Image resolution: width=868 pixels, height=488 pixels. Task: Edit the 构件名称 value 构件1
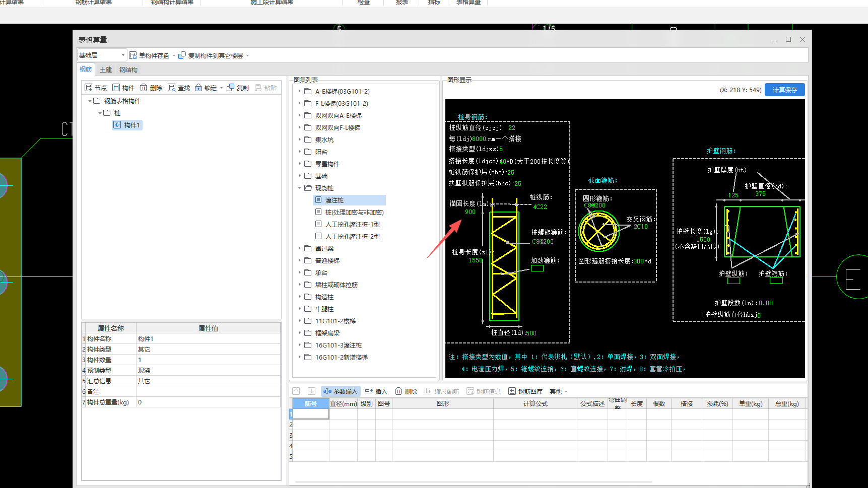click(x=208, y=339)
